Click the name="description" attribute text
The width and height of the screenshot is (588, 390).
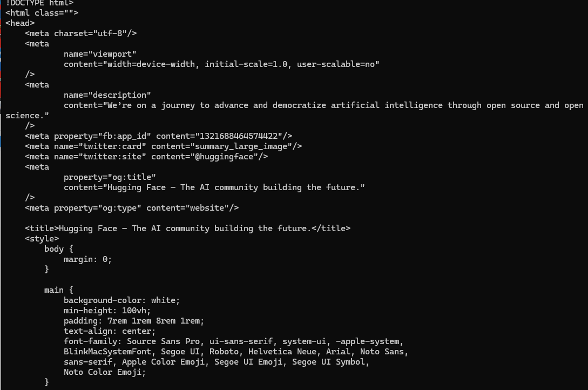(107, 95)
